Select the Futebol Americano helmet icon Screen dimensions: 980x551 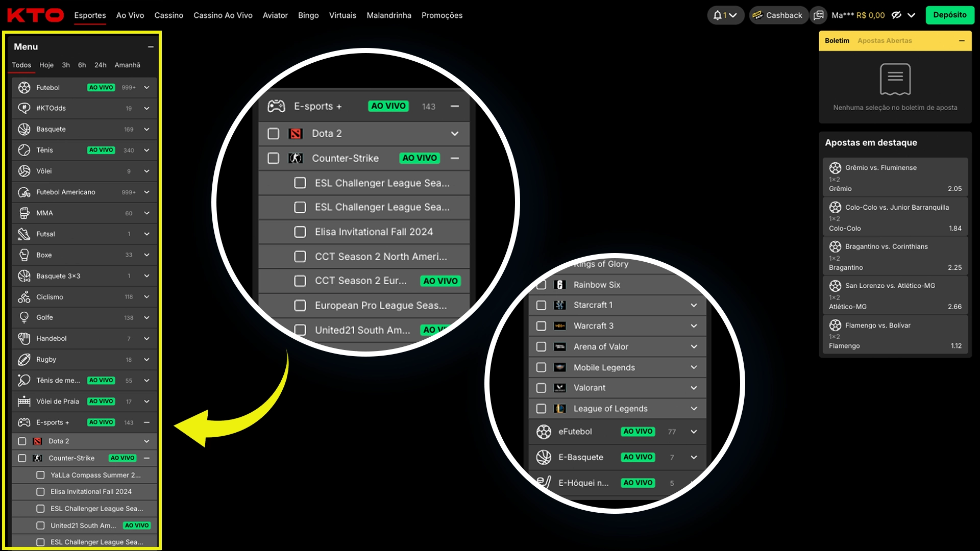tap(24, 192)
